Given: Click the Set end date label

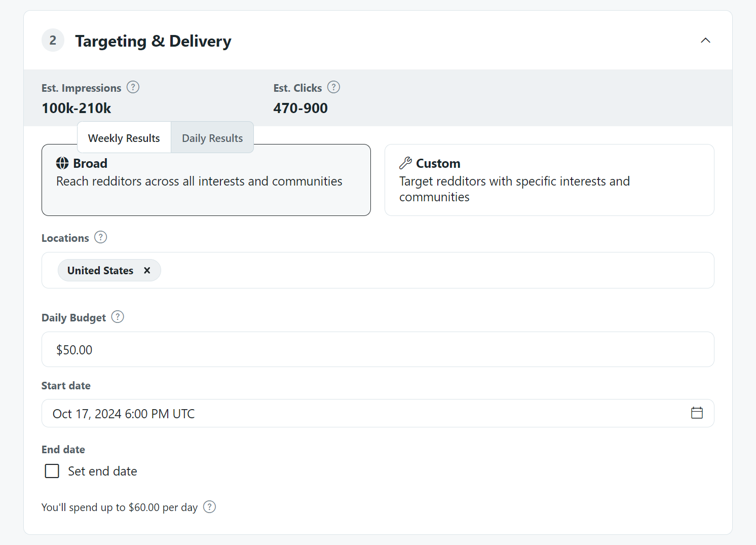Looking at the screenshot, I should coord(103,471).
